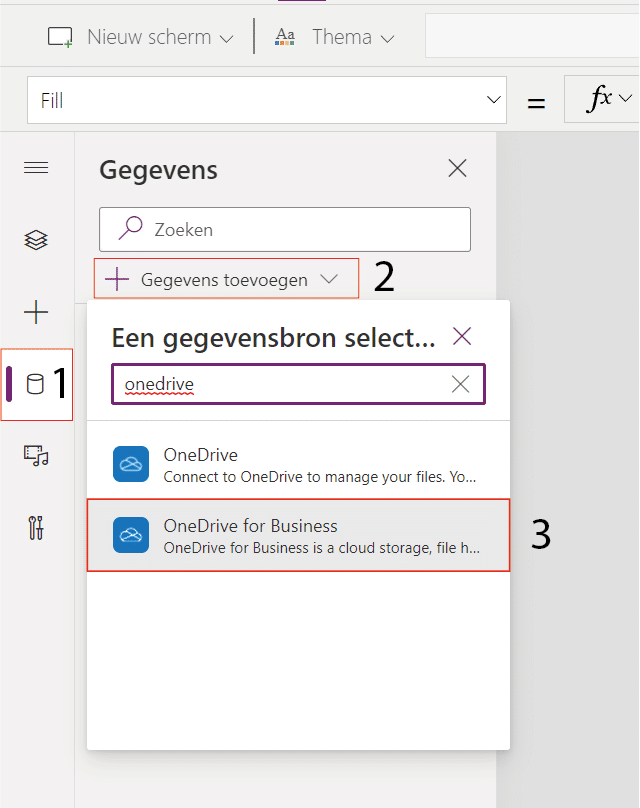This screenshot has width=640, height=808.
Task: Close the Een gegevensbron selecteren popup
Action: [462, 336]
